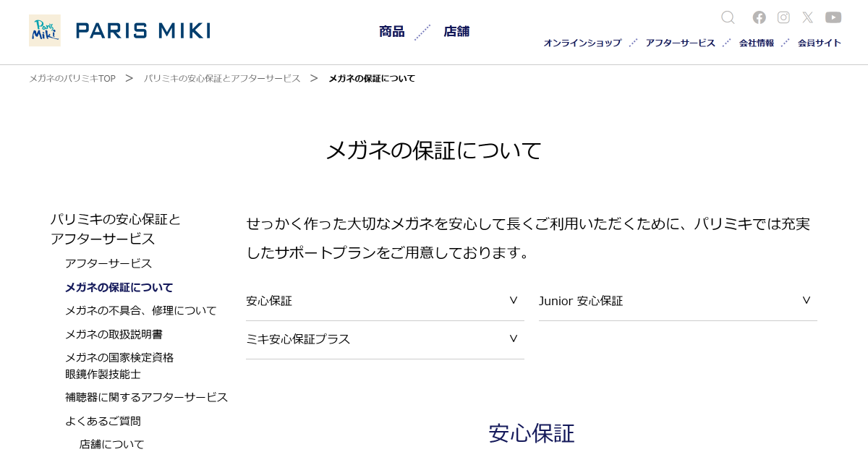Open sidebar item アフターサービス
Viewport: 868px width, 452px height.
[x=109, y=263]
